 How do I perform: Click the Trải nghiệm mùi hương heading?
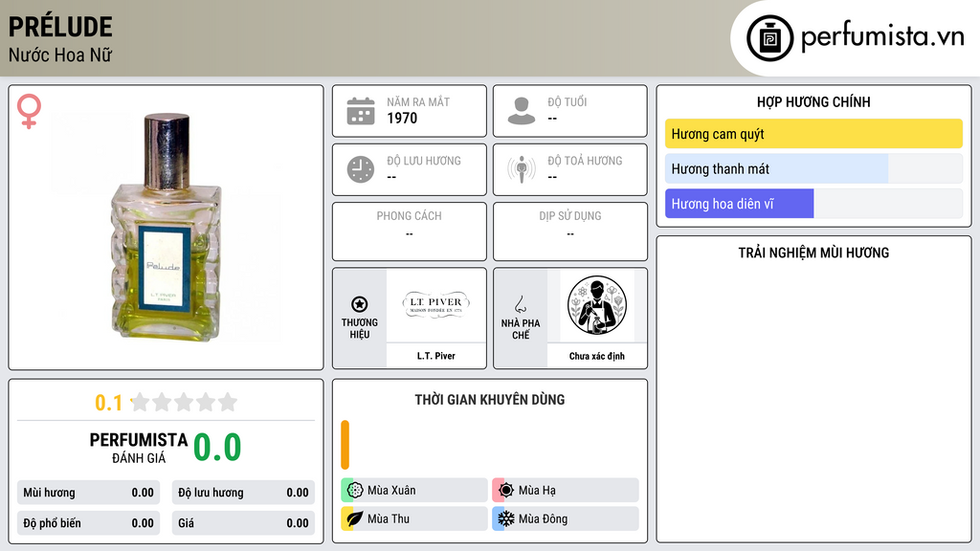[813, 253]
